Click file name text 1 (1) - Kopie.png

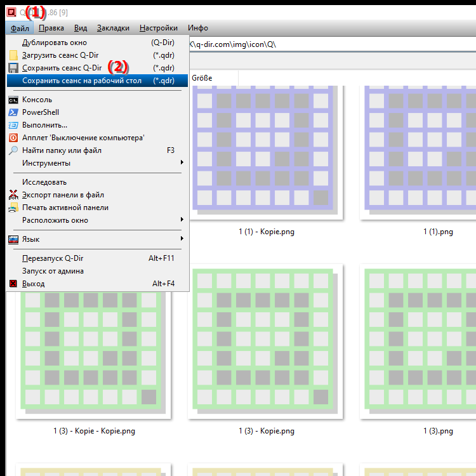tap(267, 232)
